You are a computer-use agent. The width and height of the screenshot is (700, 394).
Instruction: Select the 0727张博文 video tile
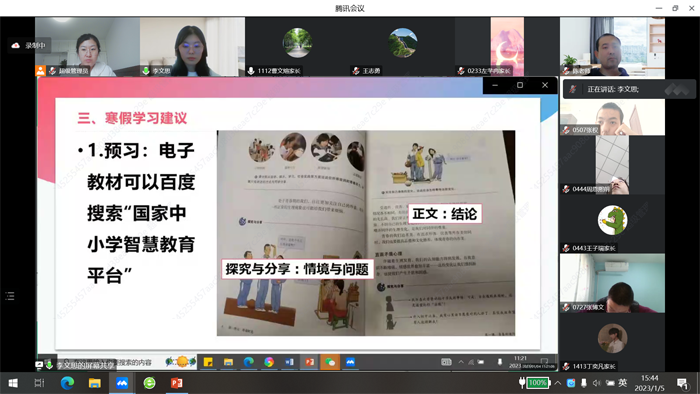pyautogui.click(x=612, y=283)
